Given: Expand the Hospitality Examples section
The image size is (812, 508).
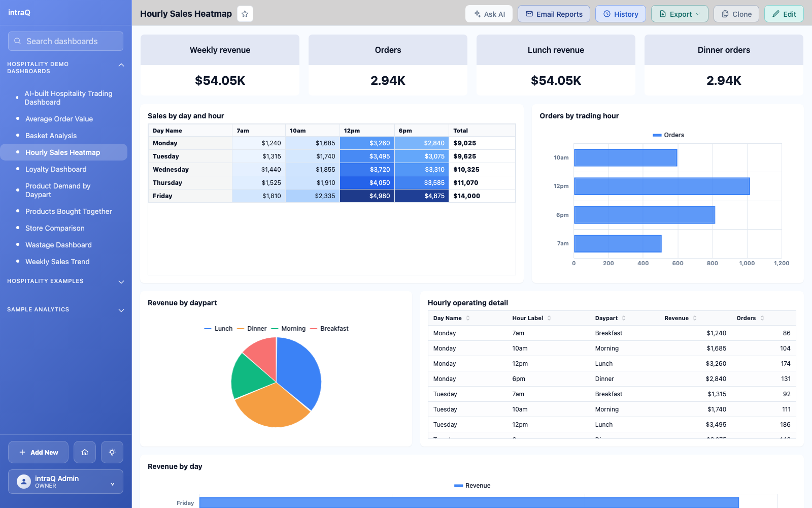Looking at the screenshot, I should [121, 282].
